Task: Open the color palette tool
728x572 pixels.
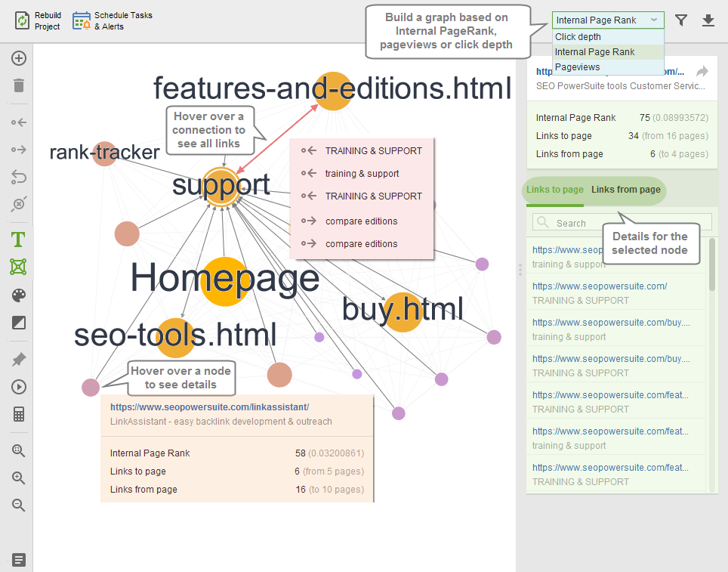Action: [x=19, y=295]
